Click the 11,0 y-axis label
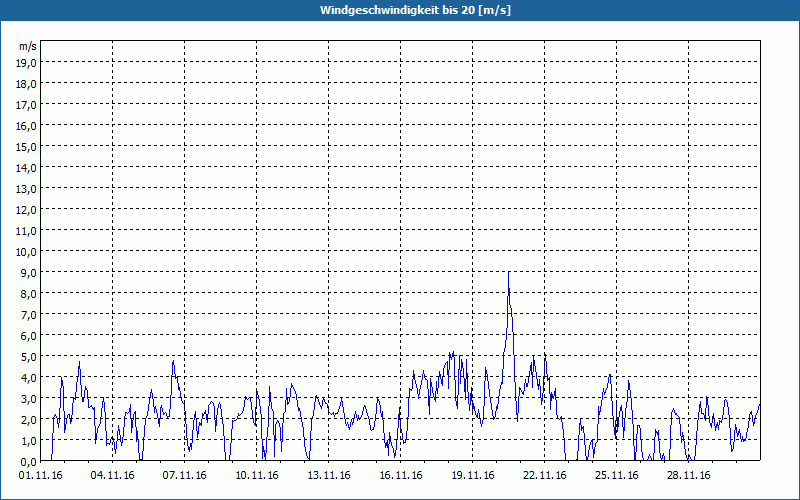The height and width of the screenshot is (500, 800). click(x=26, y=231)
